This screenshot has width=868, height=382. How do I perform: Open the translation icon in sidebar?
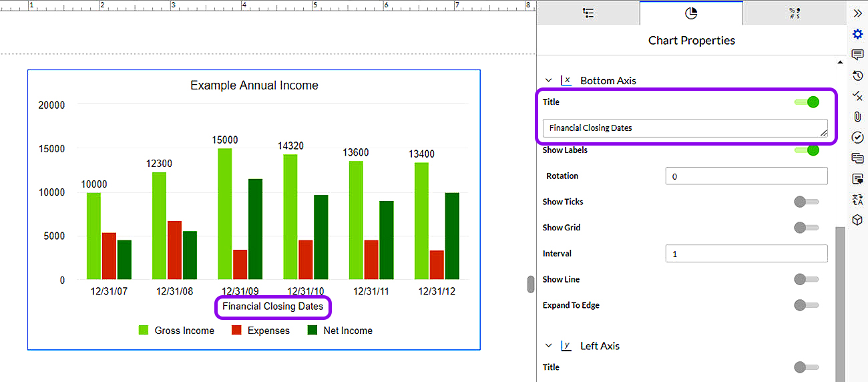858,199
